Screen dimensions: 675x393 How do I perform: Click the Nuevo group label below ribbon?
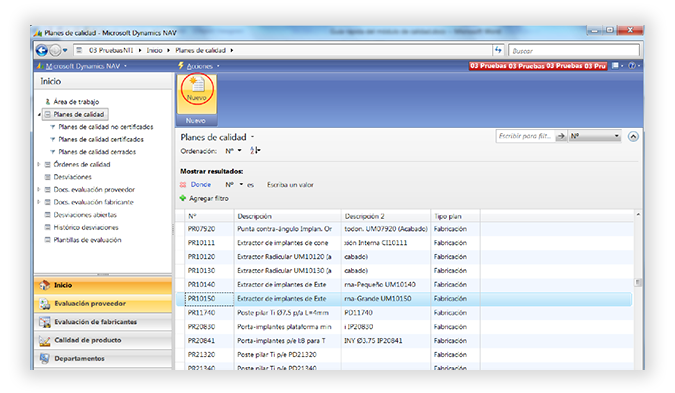pos(196,121)
